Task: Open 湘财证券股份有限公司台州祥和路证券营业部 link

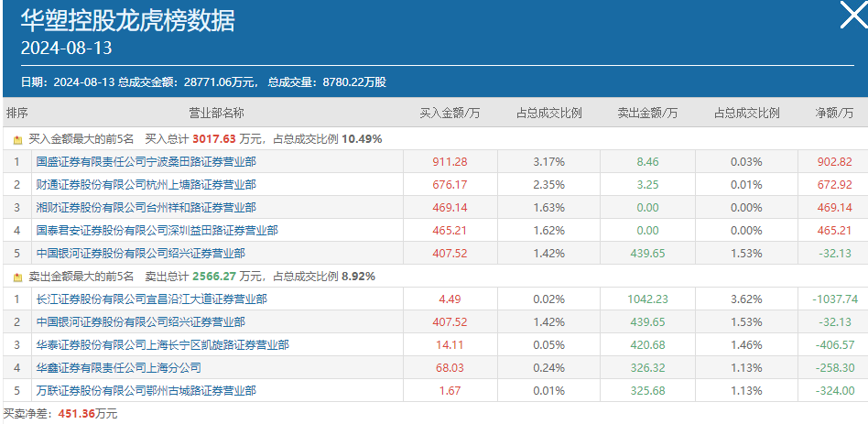Action: 146,208
